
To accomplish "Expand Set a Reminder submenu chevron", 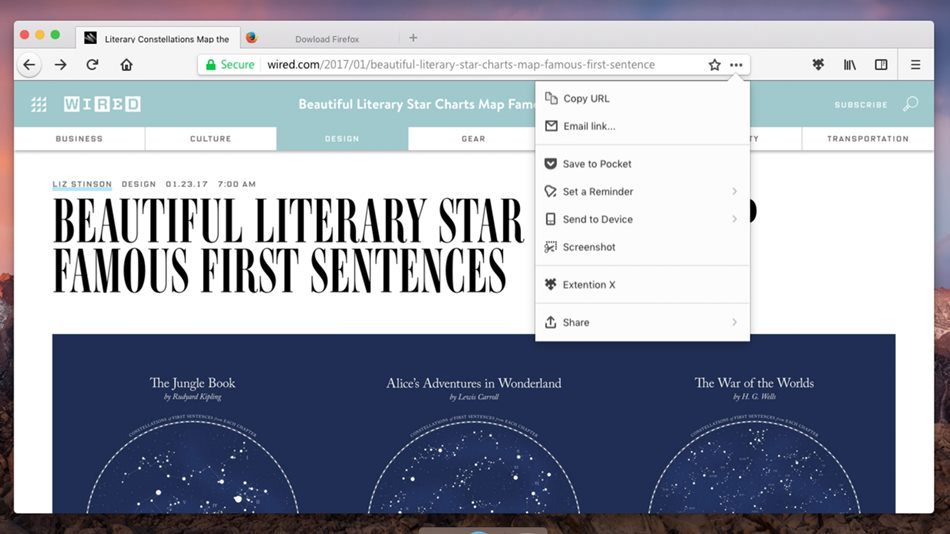I will 734,192.
